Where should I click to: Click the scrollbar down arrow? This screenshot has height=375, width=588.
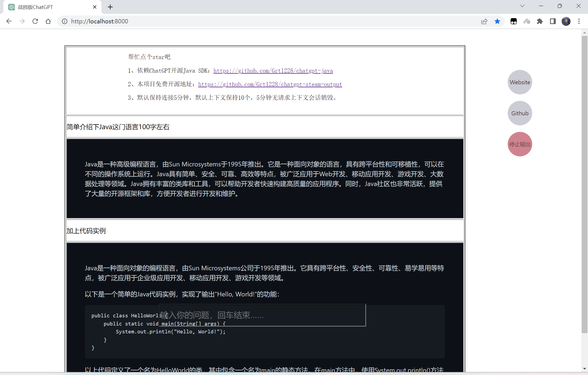click(x=584, y=369)
